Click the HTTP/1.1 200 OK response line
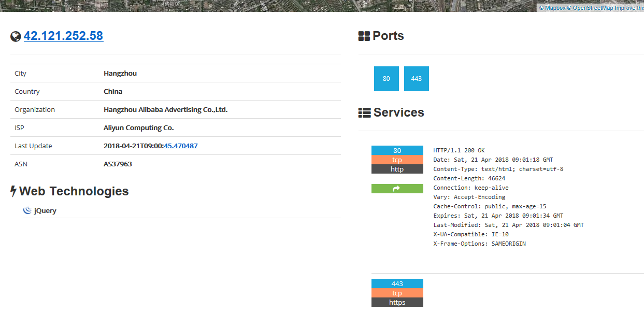644x313 pixels. pyautogui.click(x=459, y=150)
